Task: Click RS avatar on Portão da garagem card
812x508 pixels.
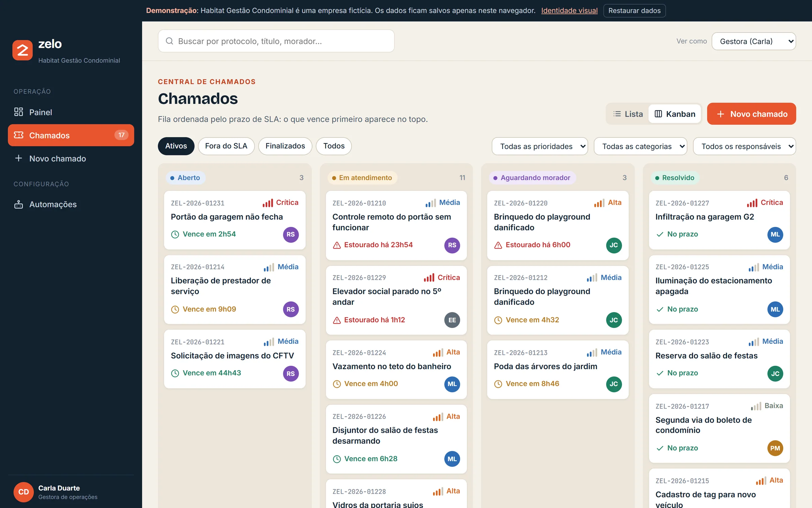Action: (x=291, y=234)
